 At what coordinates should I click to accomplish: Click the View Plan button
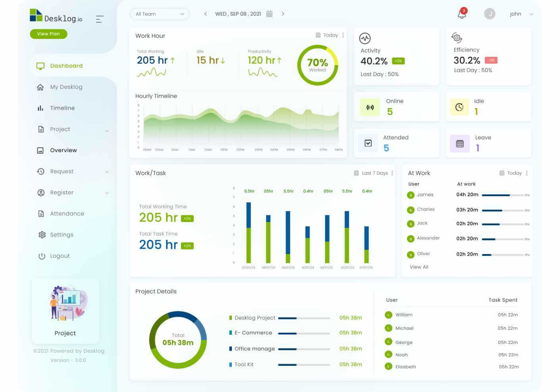click(x=48, y=34)
